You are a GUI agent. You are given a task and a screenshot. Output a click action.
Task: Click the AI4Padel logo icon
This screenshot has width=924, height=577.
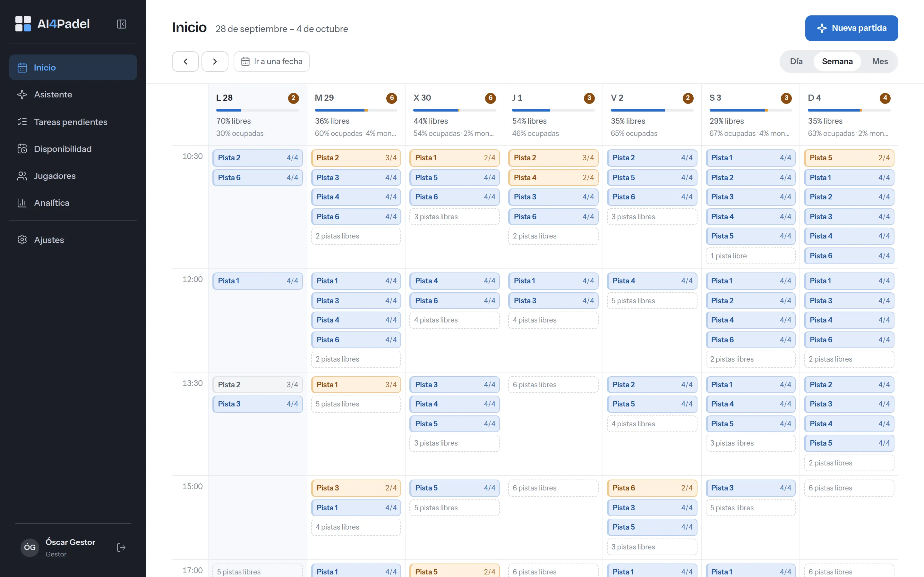click(23, 24)
